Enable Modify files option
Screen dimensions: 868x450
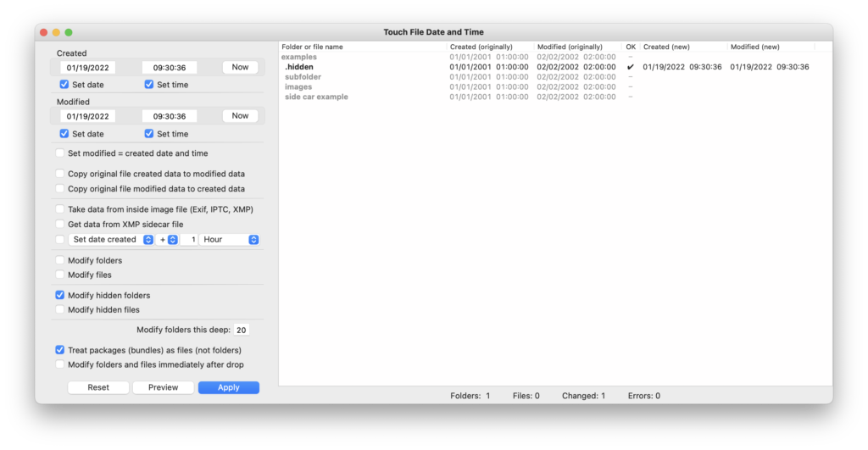(x=60, y=275)
